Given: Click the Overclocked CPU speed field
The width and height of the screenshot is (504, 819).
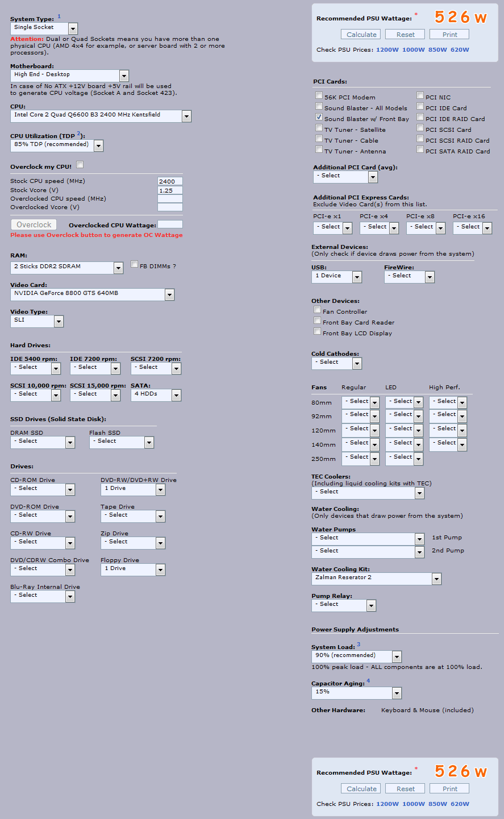Looking at the screenshot, I should [x=170, y=199].
